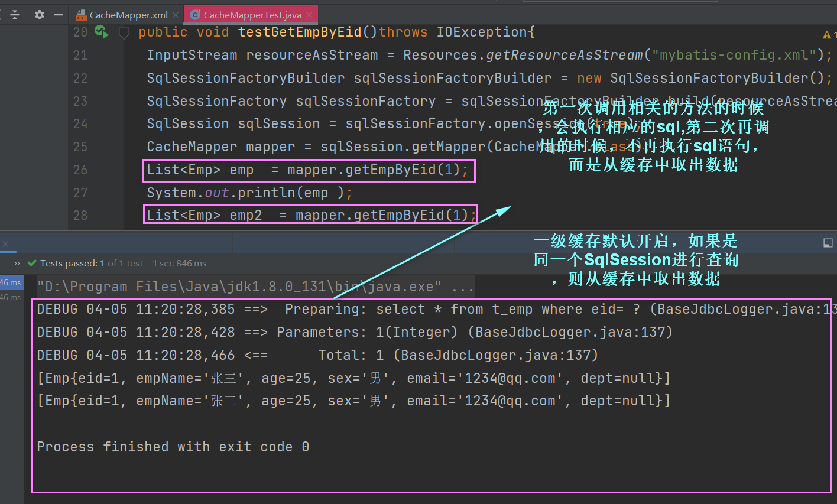Close the CacheMapper.xml tab
The width and height of the screenshot is (837, 504).
(176, 15)
